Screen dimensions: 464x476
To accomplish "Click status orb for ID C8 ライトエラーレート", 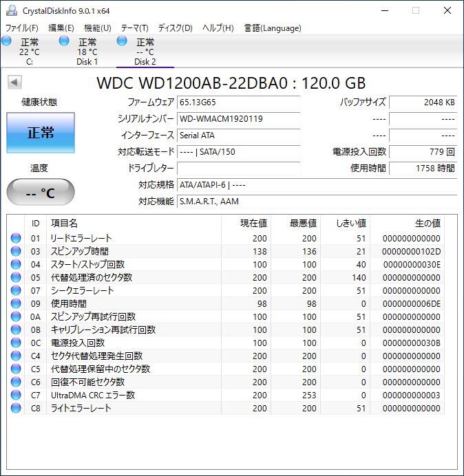I will point(16,408).
